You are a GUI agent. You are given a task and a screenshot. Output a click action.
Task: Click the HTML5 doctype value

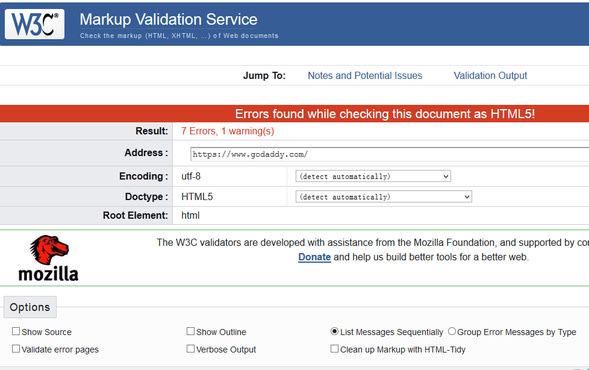click(x=197, y=197)
